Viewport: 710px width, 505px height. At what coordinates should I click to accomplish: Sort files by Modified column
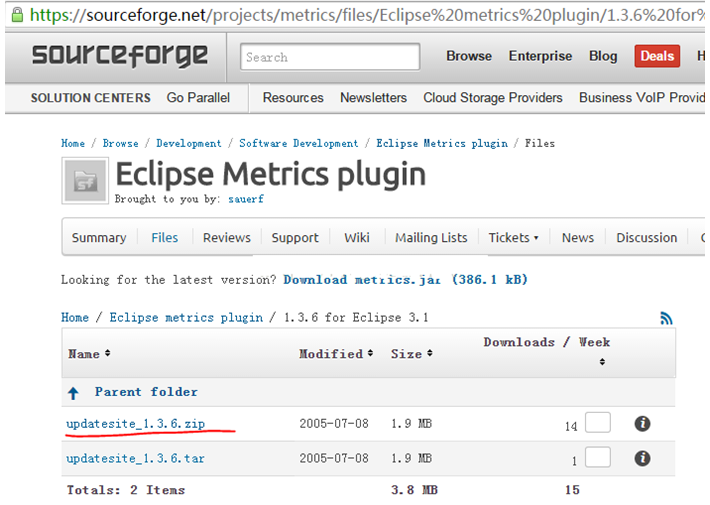(336, 354)
